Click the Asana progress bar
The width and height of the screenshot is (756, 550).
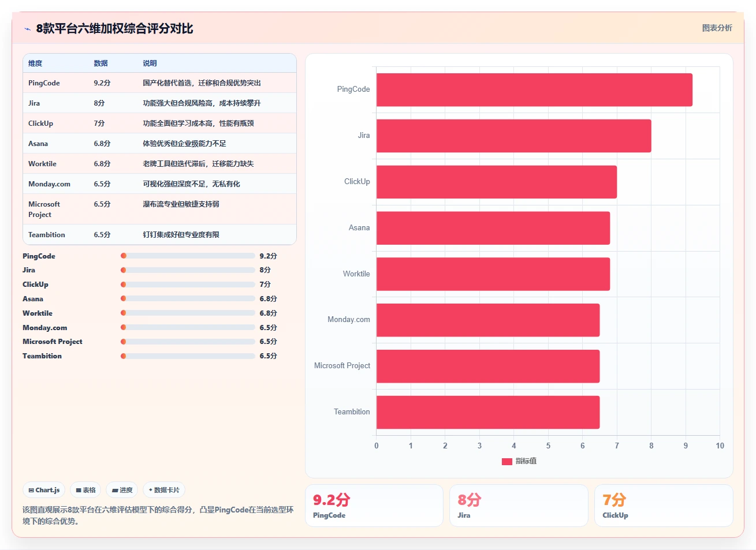click(188, 299)
